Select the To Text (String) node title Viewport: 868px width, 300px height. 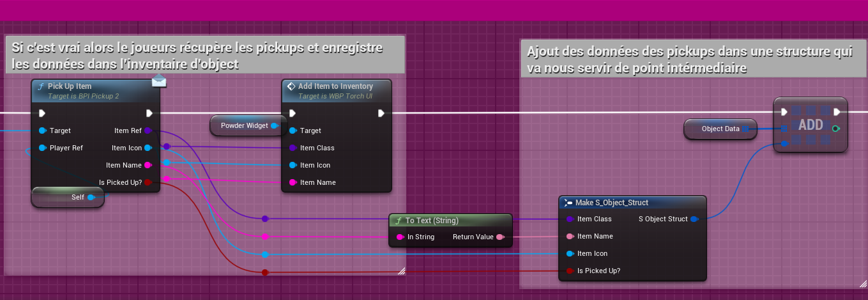pos(432,221)
